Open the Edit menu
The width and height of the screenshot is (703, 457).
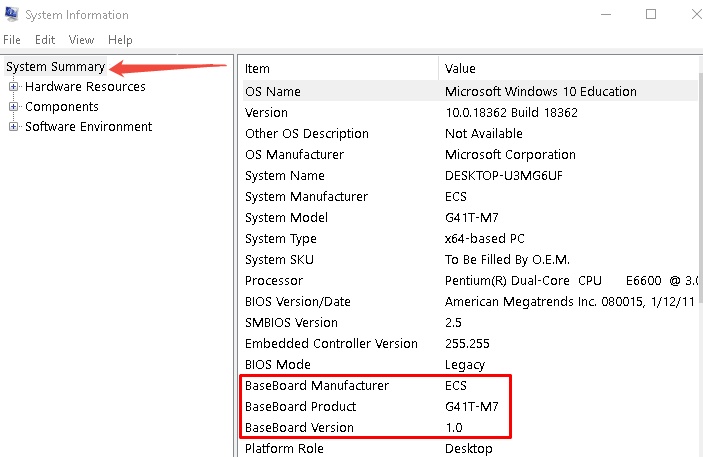pyautogui.click(x=45, y=40)
